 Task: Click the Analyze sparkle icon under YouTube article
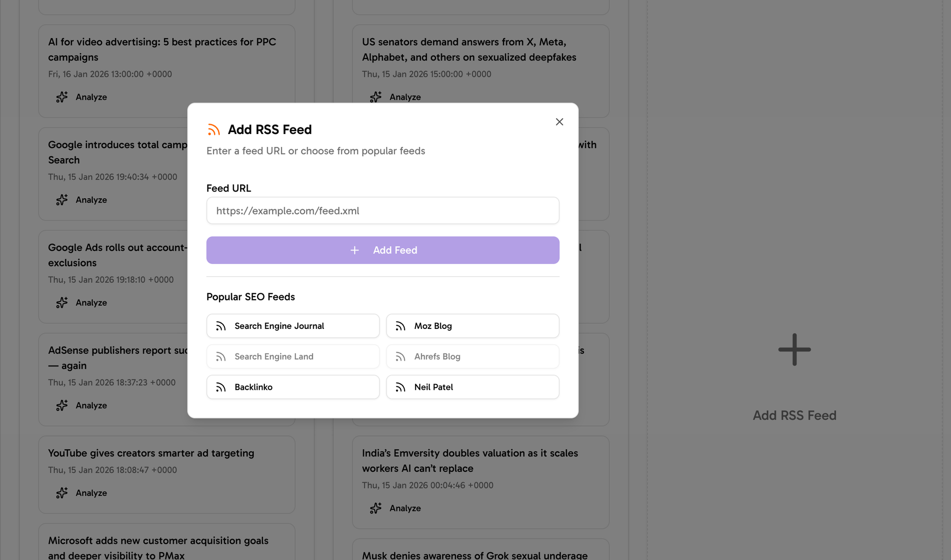61,493
